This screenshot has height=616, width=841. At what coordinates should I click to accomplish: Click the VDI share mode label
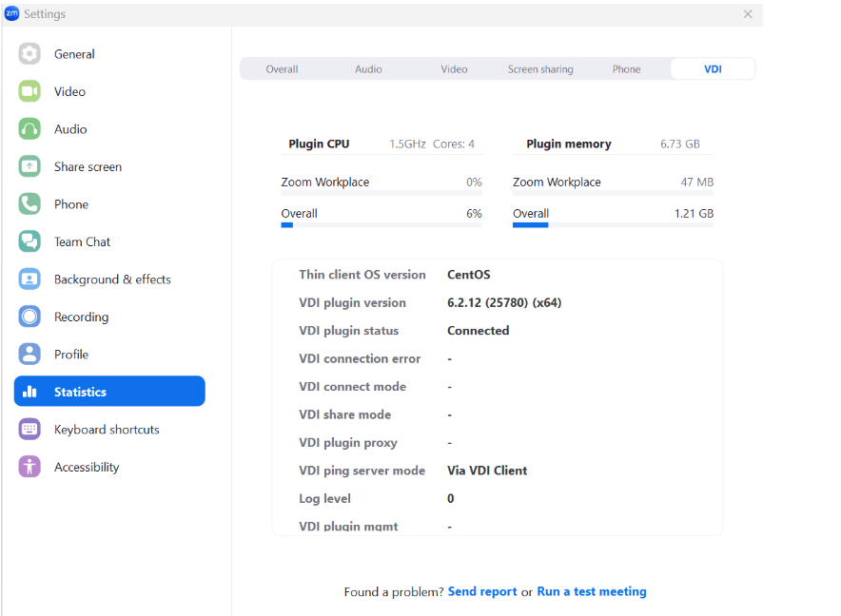[345, 414]
